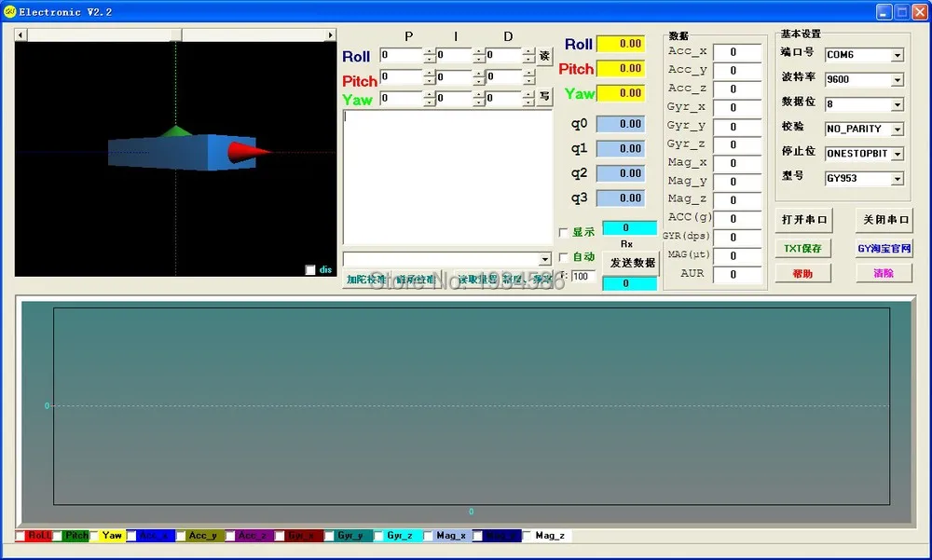Click right arrow of 3D view scrollbar
The image size is (932, 560).
point(331,35)
